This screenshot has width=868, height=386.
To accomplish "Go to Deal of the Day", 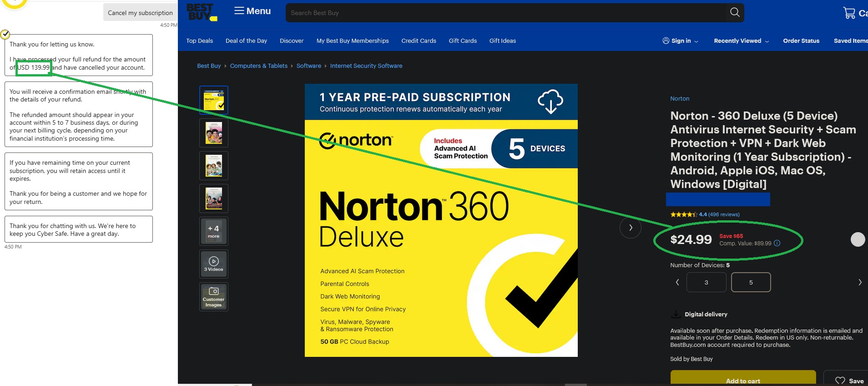I will tap(246, 41).
